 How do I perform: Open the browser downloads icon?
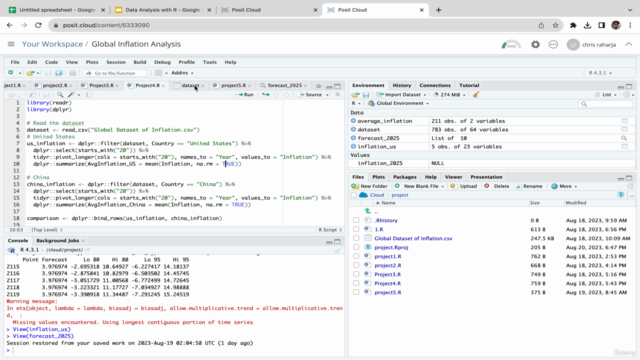[587, 25]
